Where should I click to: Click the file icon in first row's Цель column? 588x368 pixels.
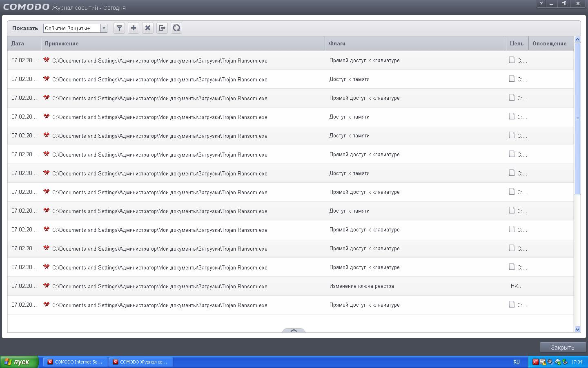[512, 60]
